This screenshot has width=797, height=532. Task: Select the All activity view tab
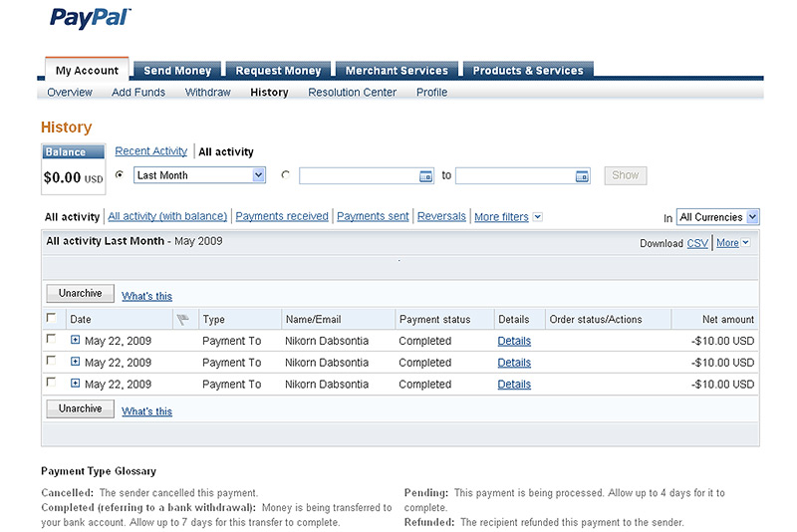226,151
